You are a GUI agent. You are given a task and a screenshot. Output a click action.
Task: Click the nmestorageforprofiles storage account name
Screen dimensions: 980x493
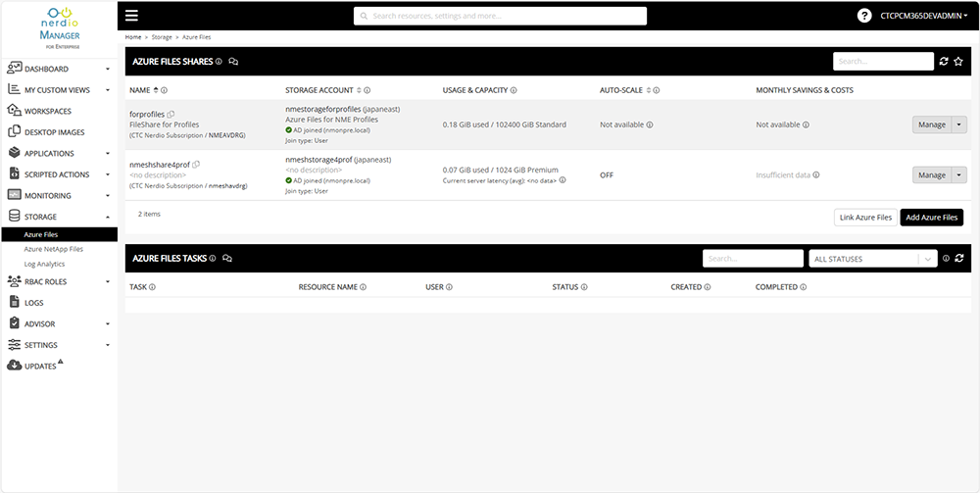pyautogui.click(x=323, y=109)
